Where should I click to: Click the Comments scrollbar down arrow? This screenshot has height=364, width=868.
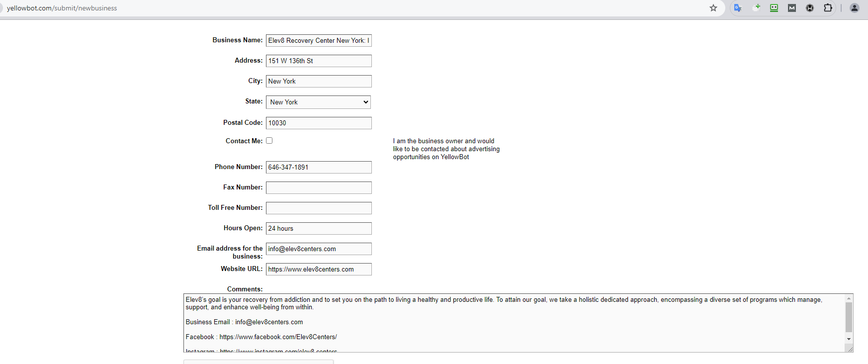(849, 339)
